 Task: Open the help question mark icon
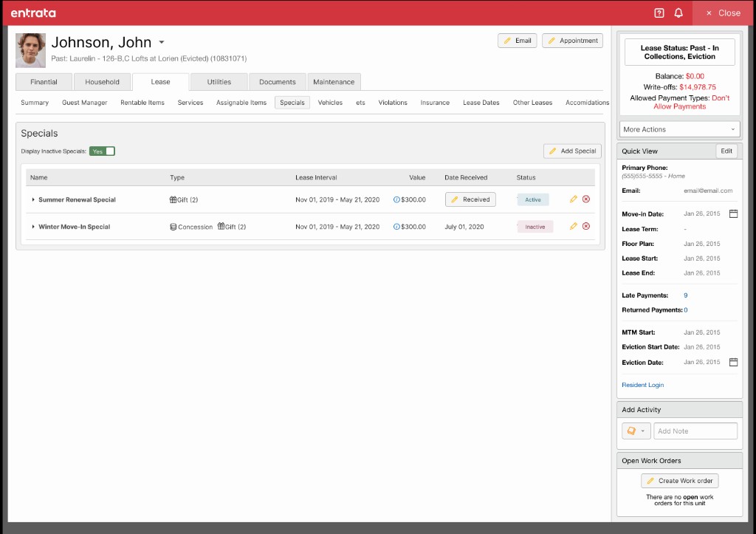pos(659,13)
